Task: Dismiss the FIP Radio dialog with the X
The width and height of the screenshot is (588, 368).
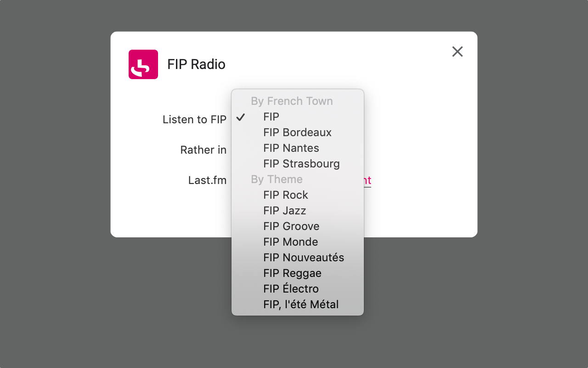Action: (x=457, y=52)
